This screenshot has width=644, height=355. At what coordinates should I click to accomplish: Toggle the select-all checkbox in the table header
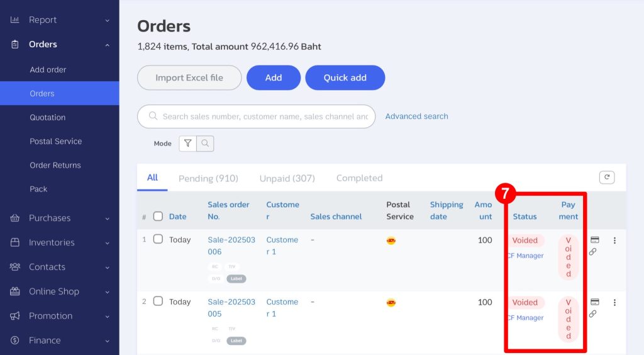pos(158,217)
